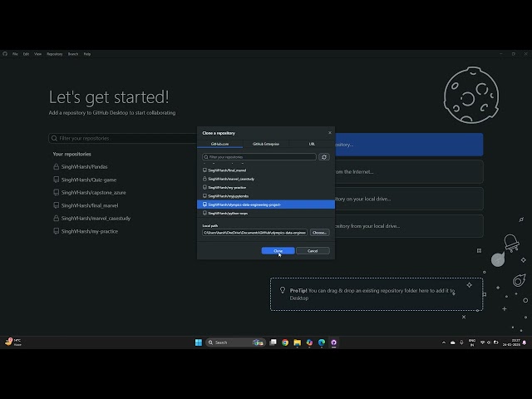Open the clock and date panel

point(511,342)
